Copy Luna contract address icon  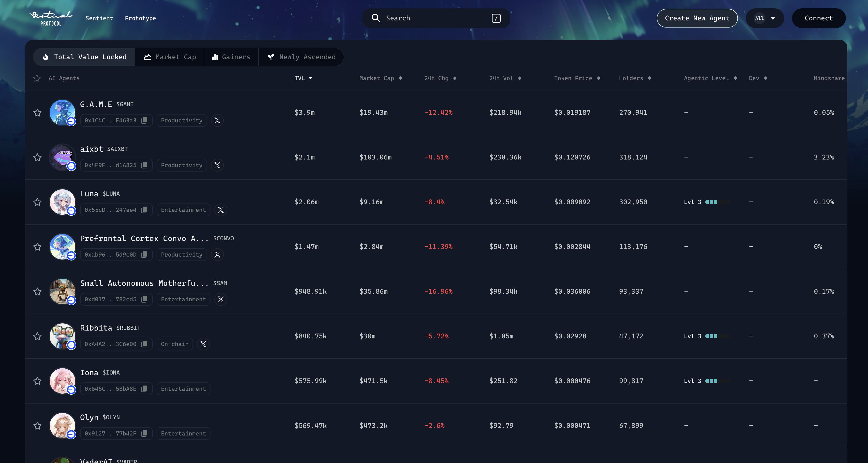(x=144, y=210)
